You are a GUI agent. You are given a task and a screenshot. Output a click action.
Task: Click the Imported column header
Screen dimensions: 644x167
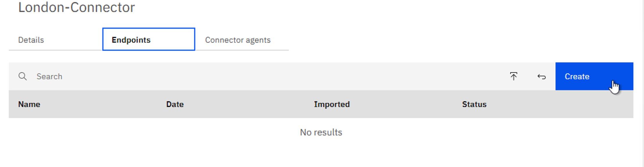click(332, 104)
